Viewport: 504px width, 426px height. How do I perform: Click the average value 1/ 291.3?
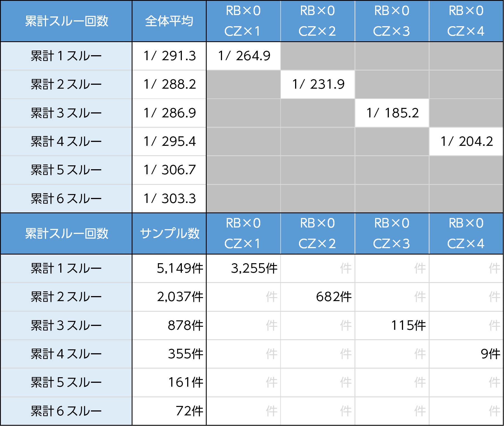(169, 56)
